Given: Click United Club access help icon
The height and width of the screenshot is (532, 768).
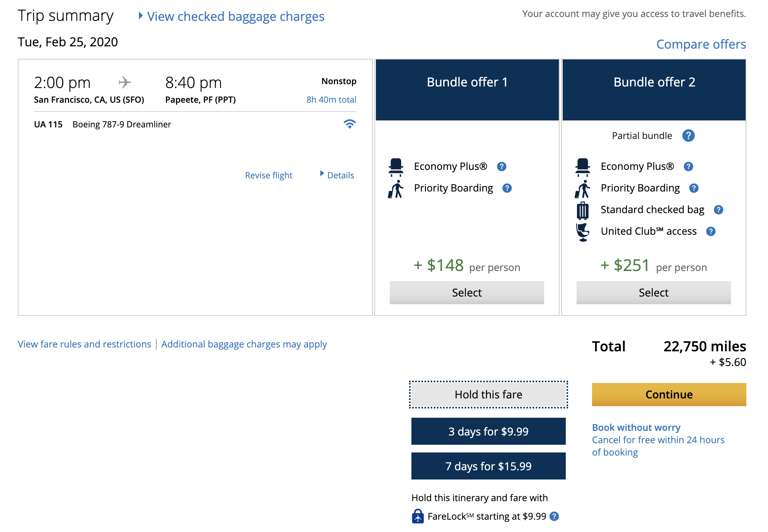Looking at the screenshot, I should (x=711, y=231).
